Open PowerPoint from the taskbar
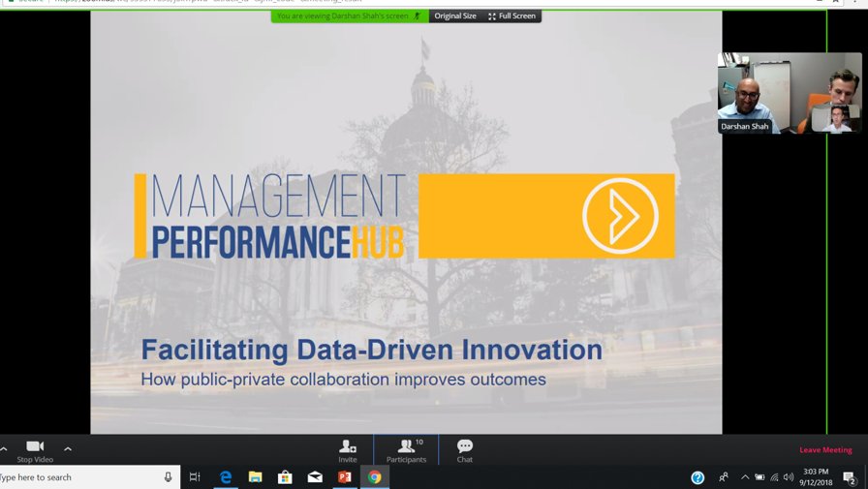 pos(345,476)
